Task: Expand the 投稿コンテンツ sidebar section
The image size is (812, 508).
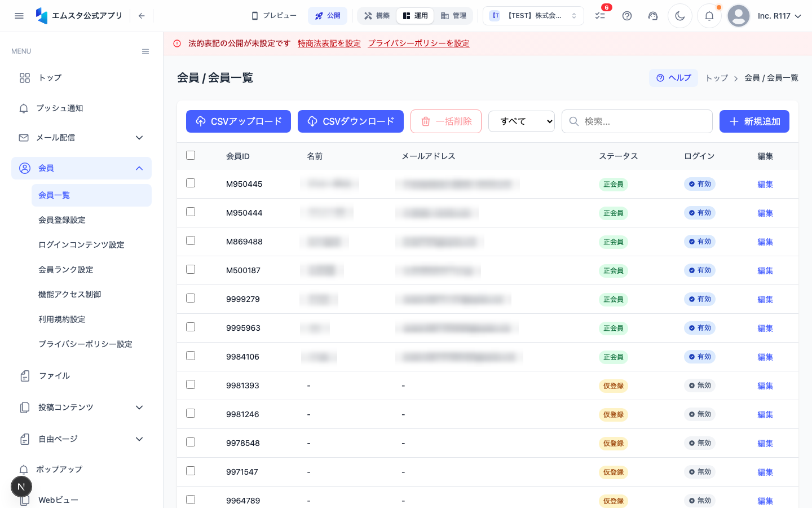Action: (x=139, y=408)
